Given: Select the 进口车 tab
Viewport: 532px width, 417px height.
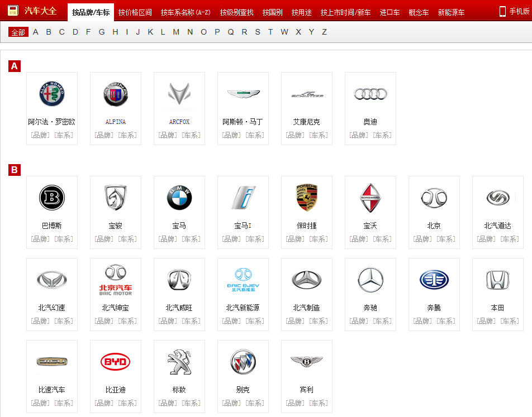Looking at the screenshot, I should click(390, 12).
